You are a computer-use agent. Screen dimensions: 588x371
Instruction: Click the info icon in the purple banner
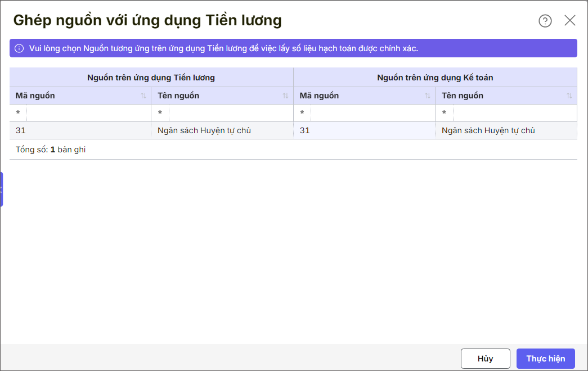click(19, 48)
